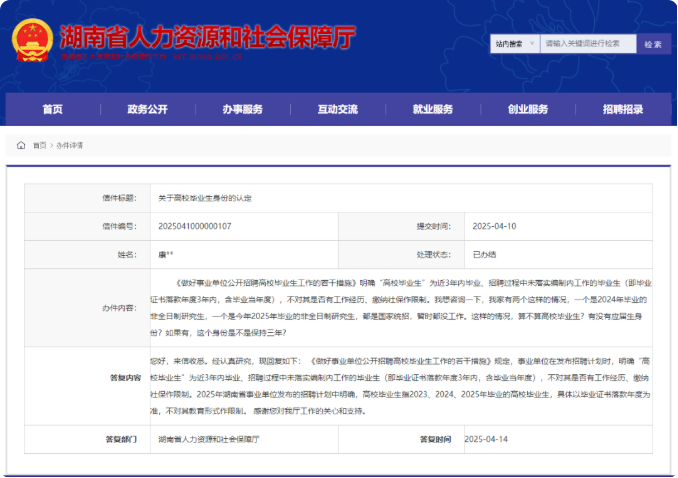The height and width of the screenshot is (478, 678).
Task: Open the 首页 navigation menu
Action: 53,109
